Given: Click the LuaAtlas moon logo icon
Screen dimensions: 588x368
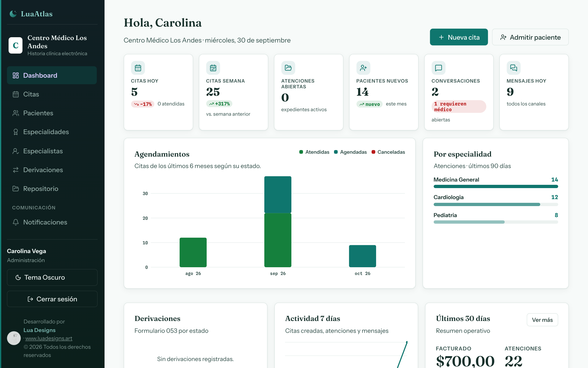Looking at the screenshot, I should 13,14.
